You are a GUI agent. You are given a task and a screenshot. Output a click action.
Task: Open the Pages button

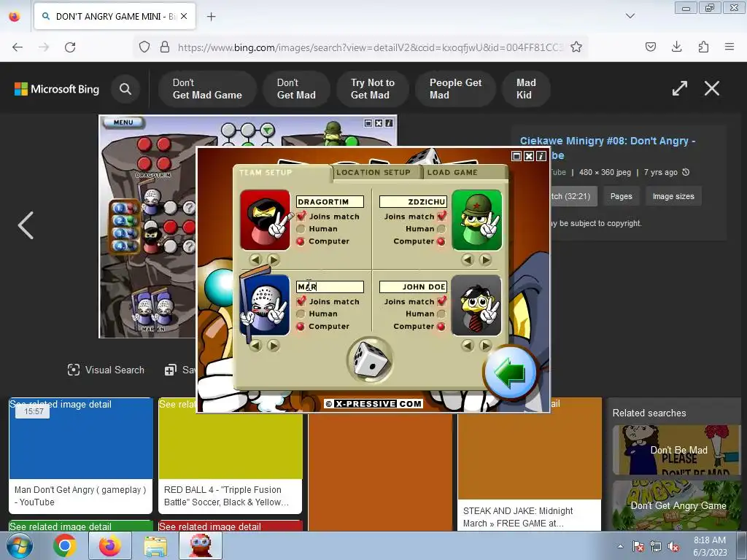pyautogui.click(x=622, y=196)
